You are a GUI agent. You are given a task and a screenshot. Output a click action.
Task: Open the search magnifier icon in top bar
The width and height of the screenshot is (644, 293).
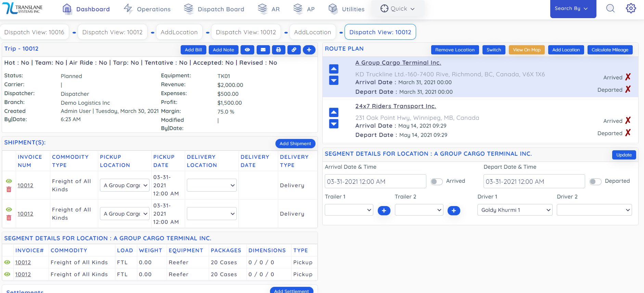tap(610, 9)
